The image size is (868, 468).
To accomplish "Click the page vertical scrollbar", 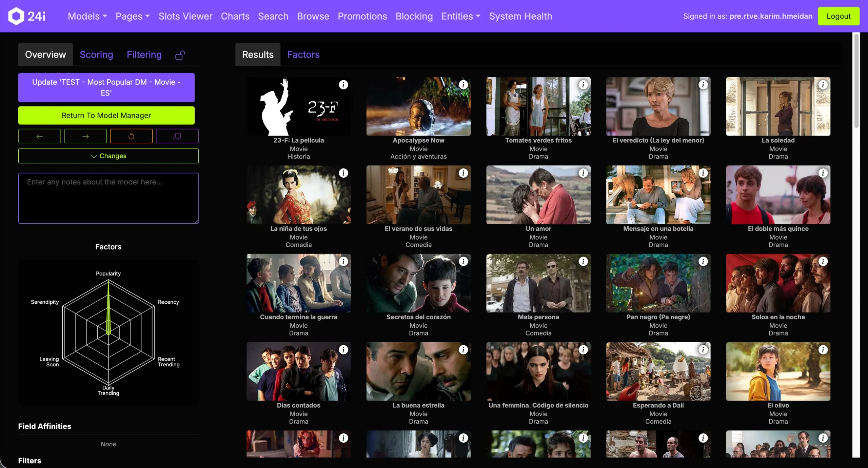I will [x=856, y=81].
